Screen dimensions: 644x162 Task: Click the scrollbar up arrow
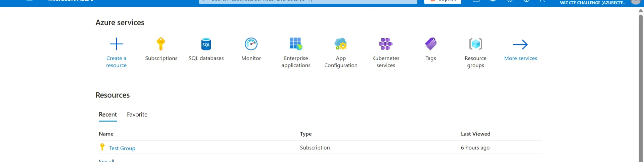click(641, 11)
